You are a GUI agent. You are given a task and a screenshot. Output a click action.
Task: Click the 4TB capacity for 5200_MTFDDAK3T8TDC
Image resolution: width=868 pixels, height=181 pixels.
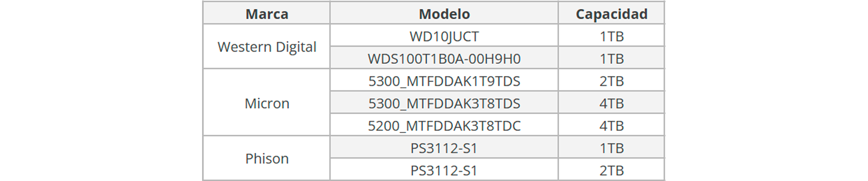[611, 126]
